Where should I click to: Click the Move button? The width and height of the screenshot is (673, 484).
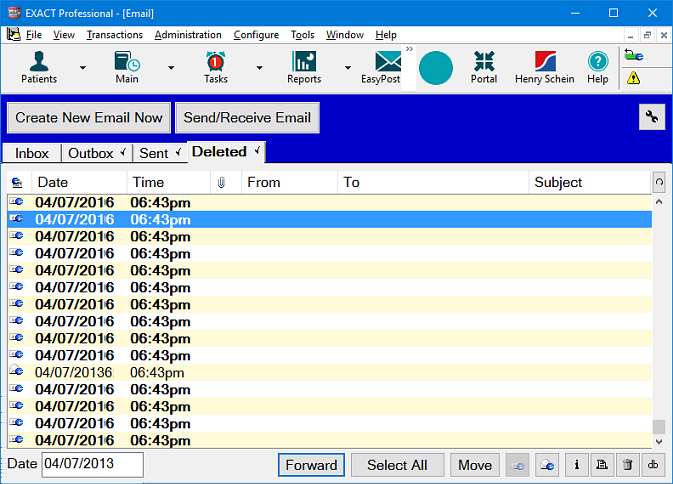pos(475,465)
